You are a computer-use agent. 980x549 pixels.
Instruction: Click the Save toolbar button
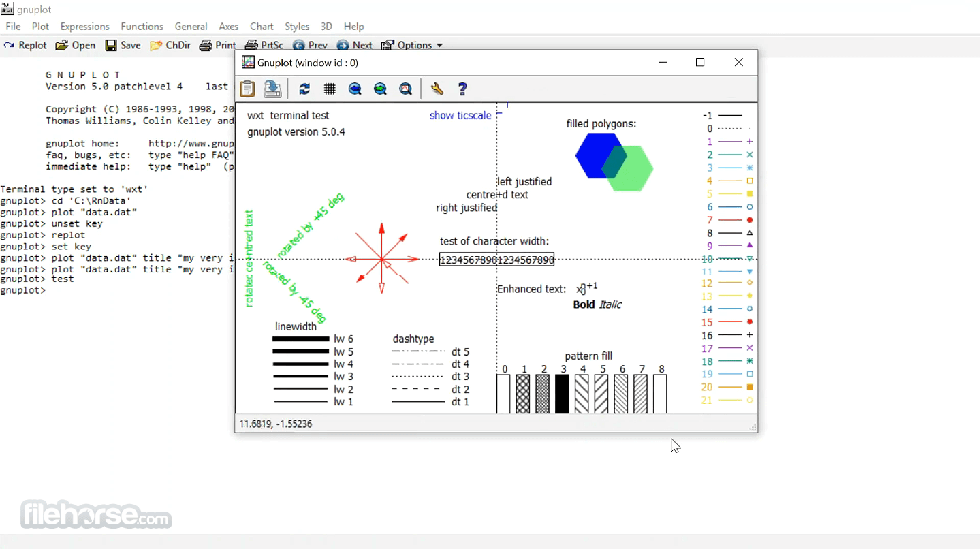[x=123, y=46]
